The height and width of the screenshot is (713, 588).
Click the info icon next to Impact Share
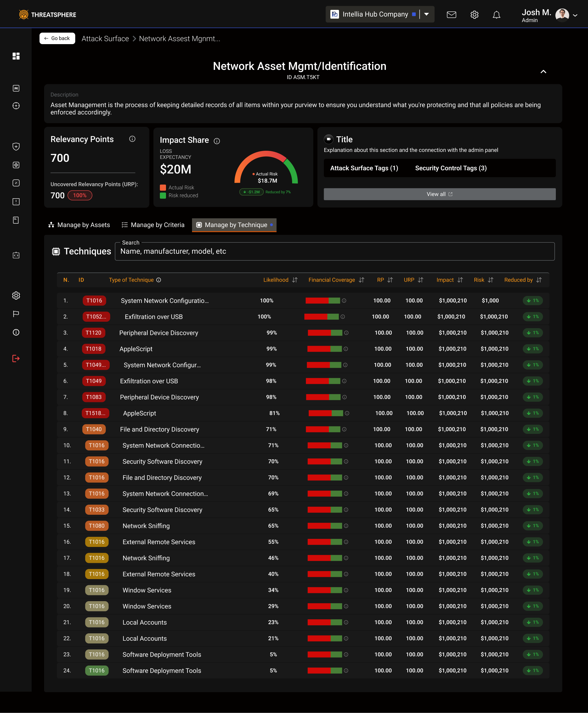coord(217,141)
